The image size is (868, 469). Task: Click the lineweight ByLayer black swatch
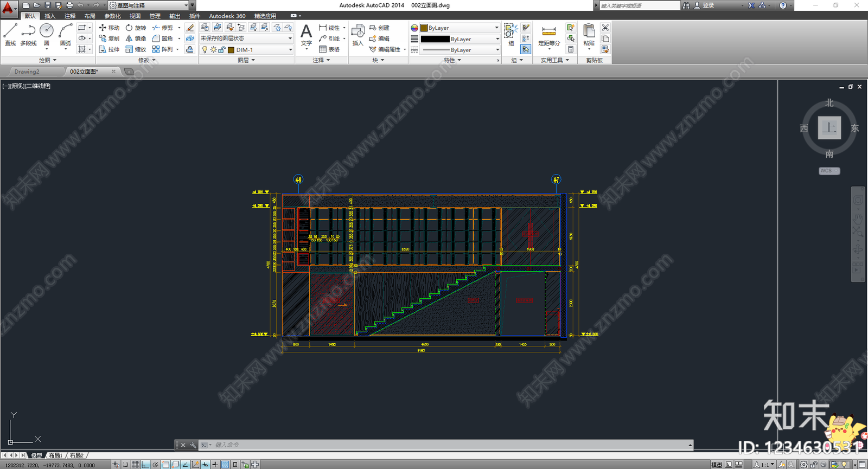pos(435,39)
